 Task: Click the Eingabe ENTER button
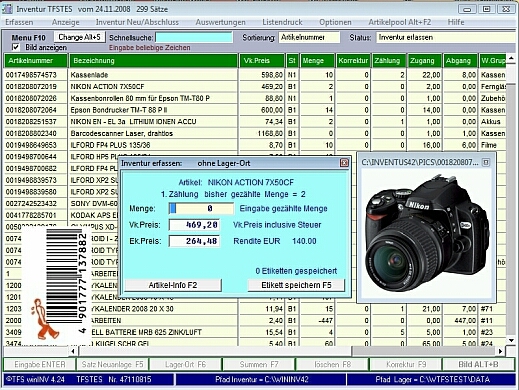point(40,364)
